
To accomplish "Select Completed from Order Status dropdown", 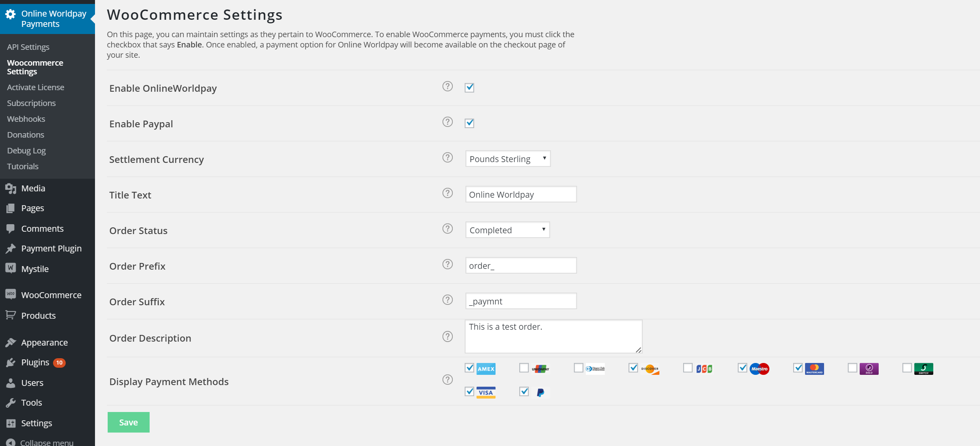I will point(507,229).
